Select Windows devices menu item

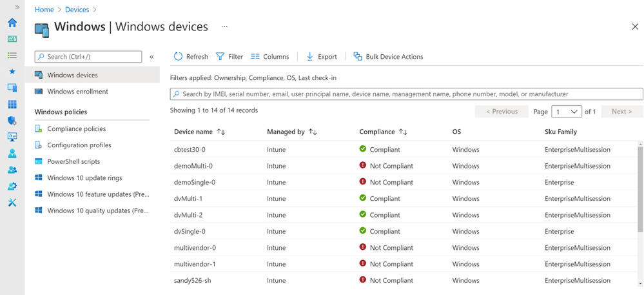point(92,75)
